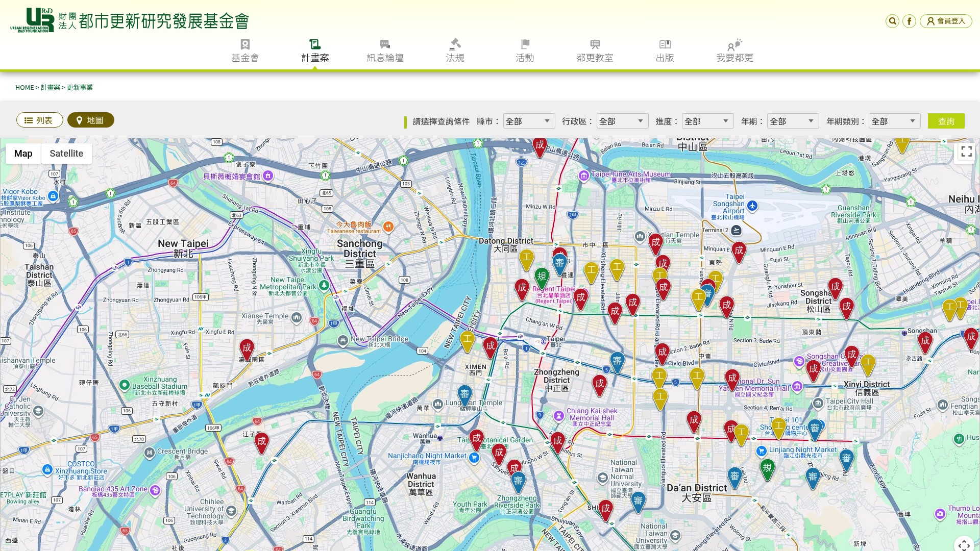Screen dimensions: 980x551
Task: Click the 計畫案 breadcrumb link
Action: click(x=51, y=87)
